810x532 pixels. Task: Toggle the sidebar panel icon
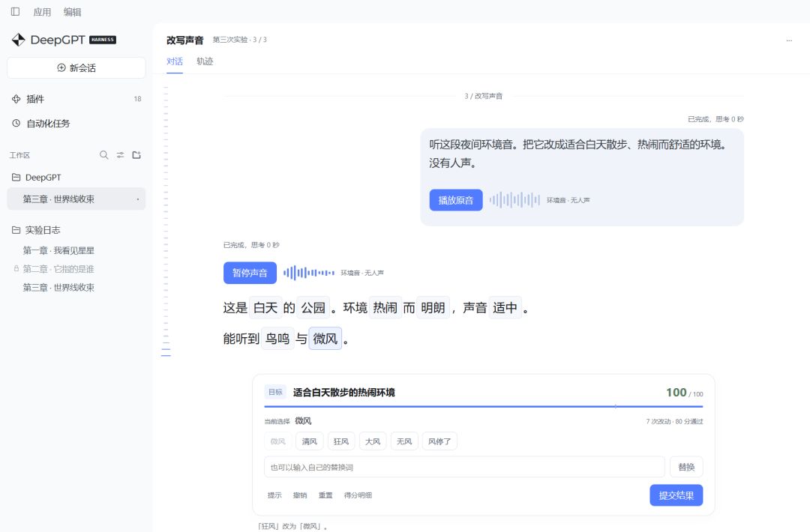click(x=16, y=11)
